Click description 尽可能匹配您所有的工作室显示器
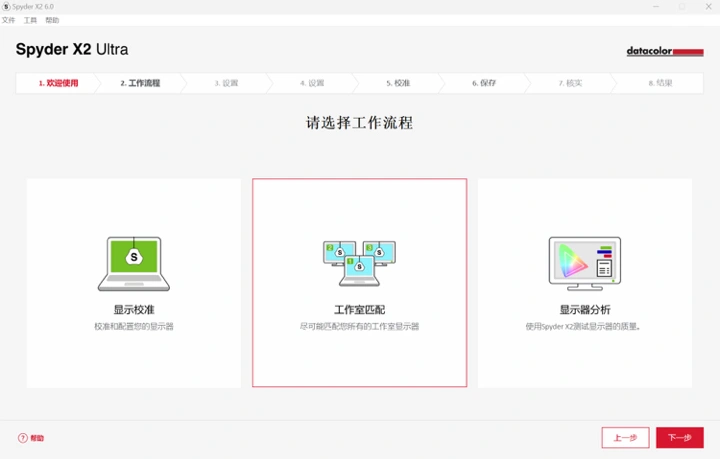Screen dimensions: 720x459 [x=360, y=326]
